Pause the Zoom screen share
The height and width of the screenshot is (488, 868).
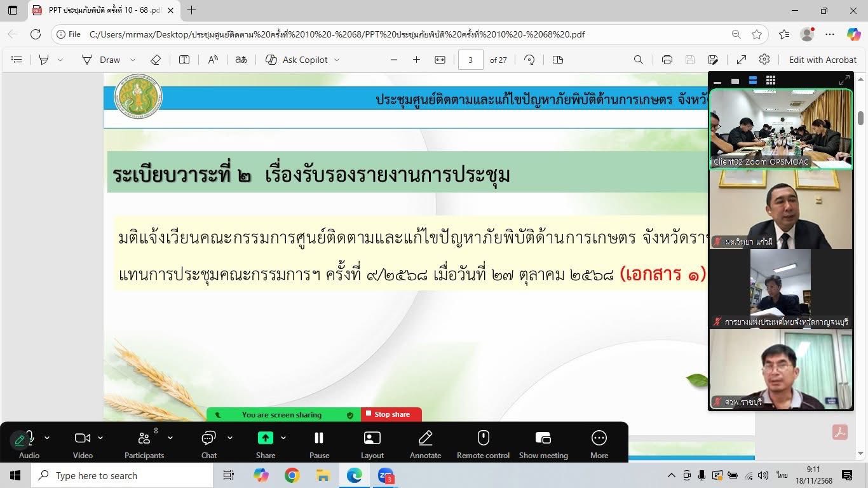coord(319,444)
